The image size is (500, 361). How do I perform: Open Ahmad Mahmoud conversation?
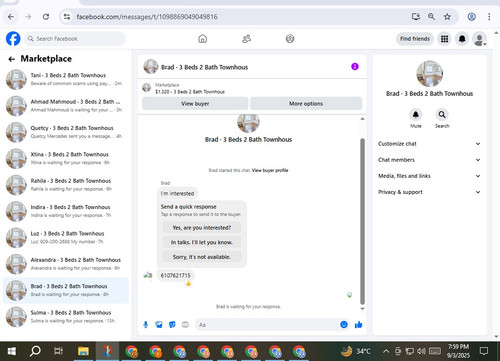(x=66, y=106)
